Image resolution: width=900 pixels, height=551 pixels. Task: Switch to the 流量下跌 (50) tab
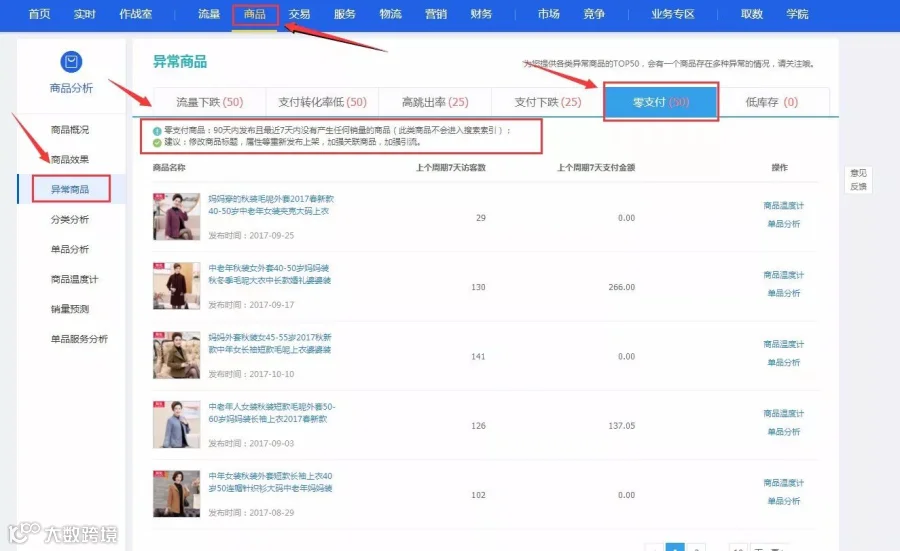(210, 102)
